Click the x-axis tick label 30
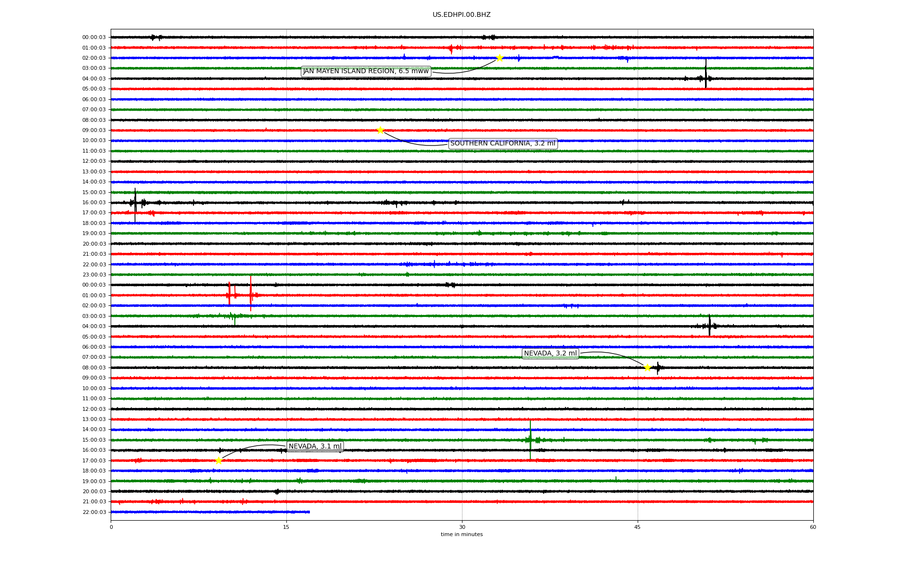The height and width of the screenshot is (578, 924). pyautogui.click(x=462, y=527)
